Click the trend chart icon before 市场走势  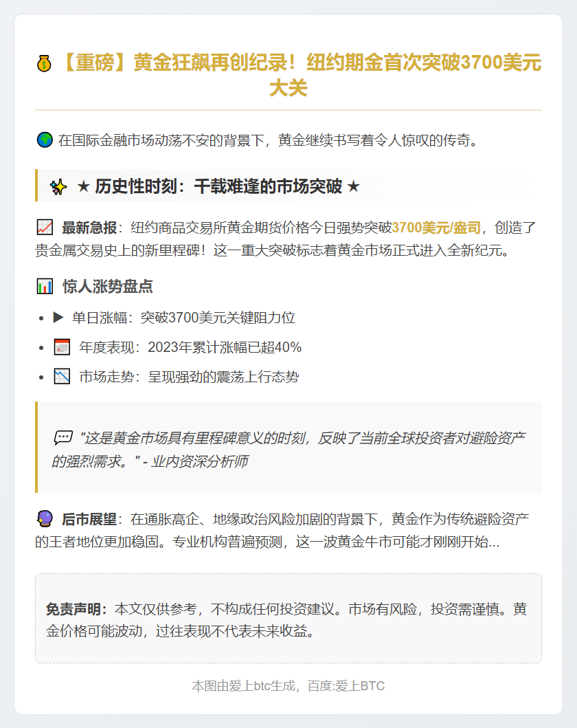pyautogui.click(x=62, y=377)
